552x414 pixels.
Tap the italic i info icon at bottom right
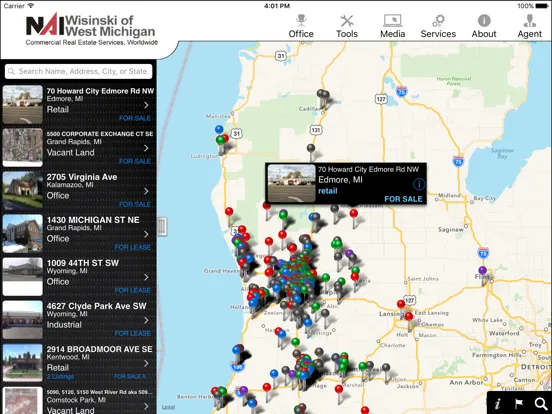[x=498, y=403]
